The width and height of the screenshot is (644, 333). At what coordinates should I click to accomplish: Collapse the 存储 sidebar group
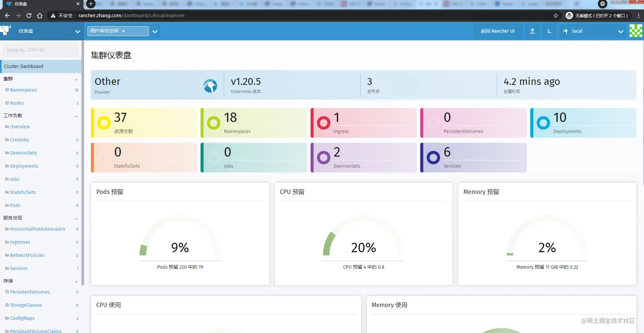coord(76,281)
